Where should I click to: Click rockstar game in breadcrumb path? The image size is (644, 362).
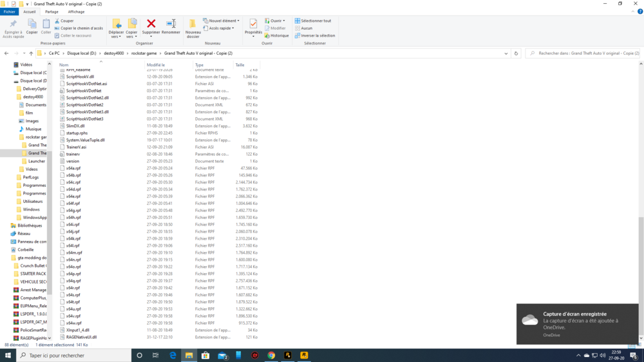point(144,53)
